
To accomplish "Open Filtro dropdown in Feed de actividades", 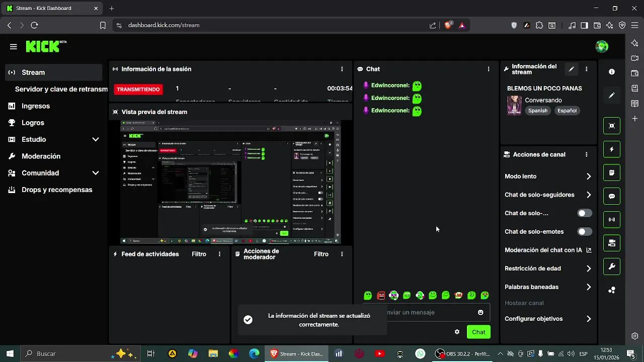I will click(199, 254).
